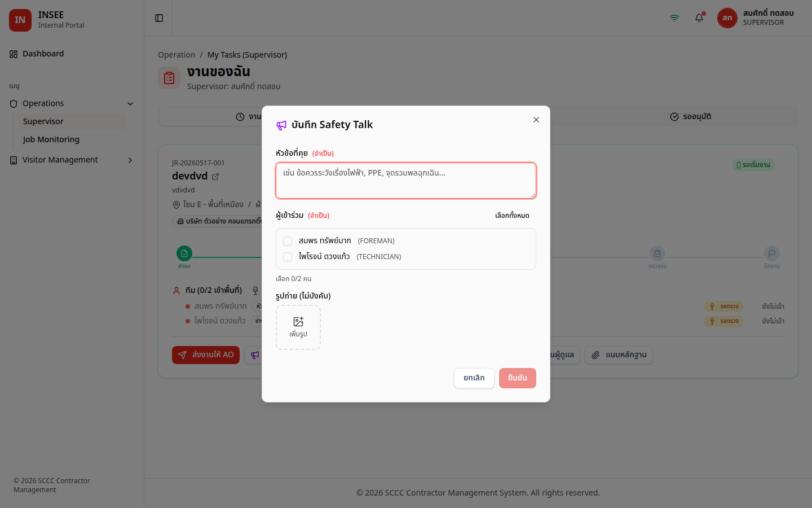Click เลือกทั้งหมด select all link
The image size is (812, 508).
512,216
